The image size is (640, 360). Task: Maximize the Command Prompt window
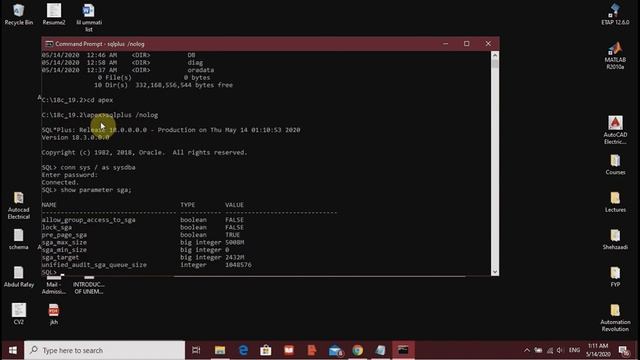point(467,44)
